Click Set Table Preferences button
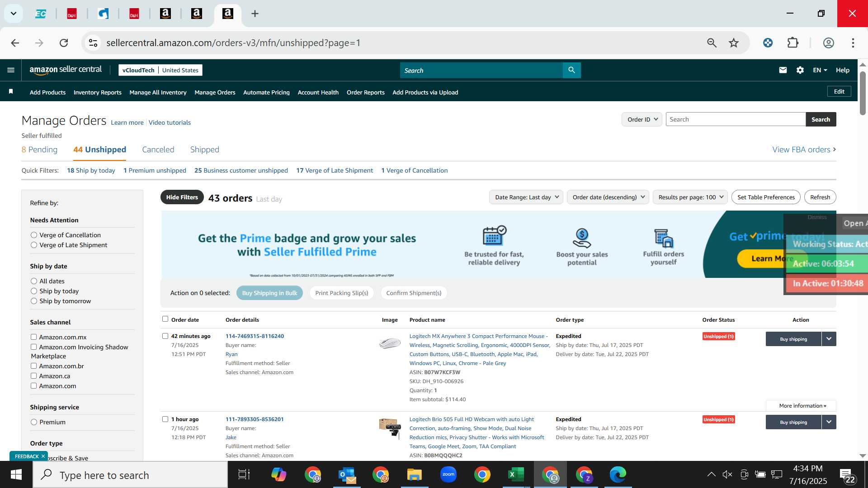This screenshot has height=488, width=868. 766,197
